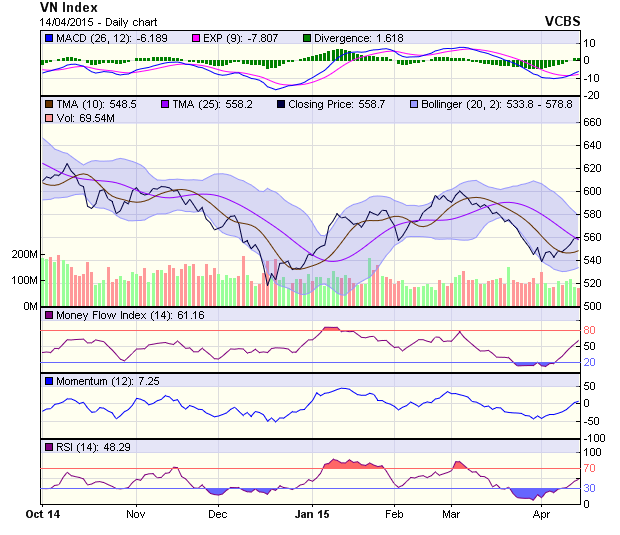Click the pink Vol legend swatch

pos(49,119)
